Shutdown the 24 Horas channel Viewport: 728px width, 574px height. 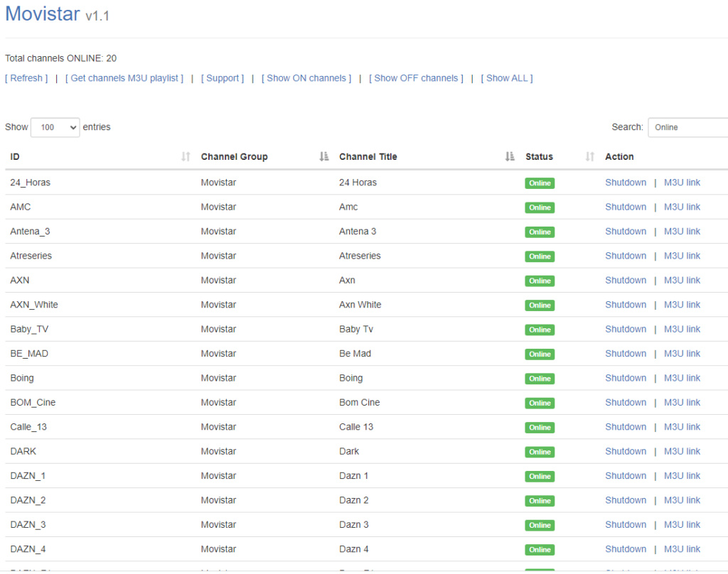(x=626, y=183)
